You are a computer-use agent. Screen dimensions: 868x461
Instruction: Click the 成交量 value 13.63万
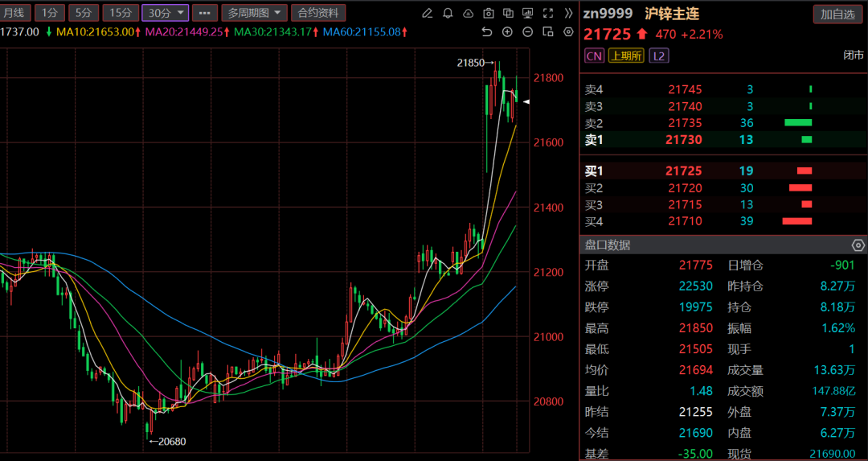(x=834, y=370)
